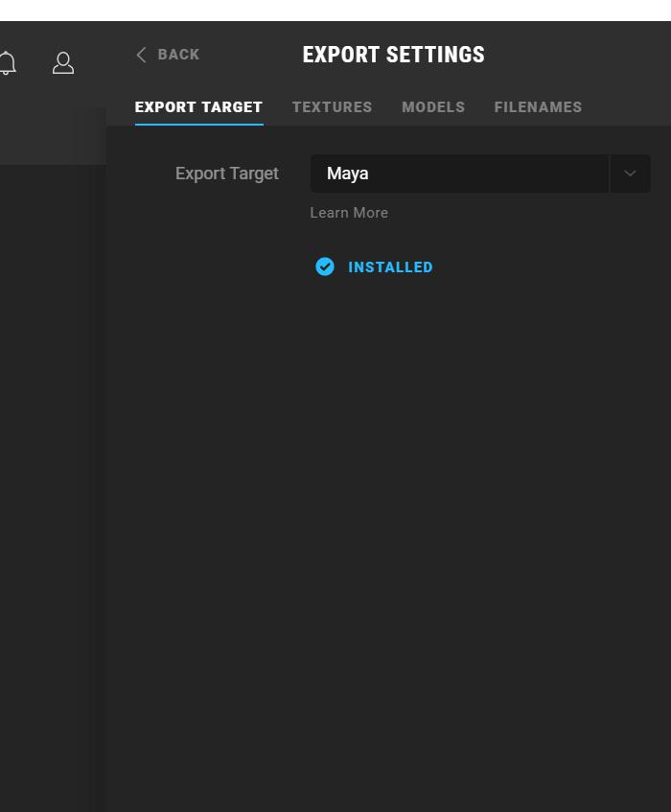This screenshot has height=812, width=671.
Task: Open the user account profile icon
Action: (63, 63)
